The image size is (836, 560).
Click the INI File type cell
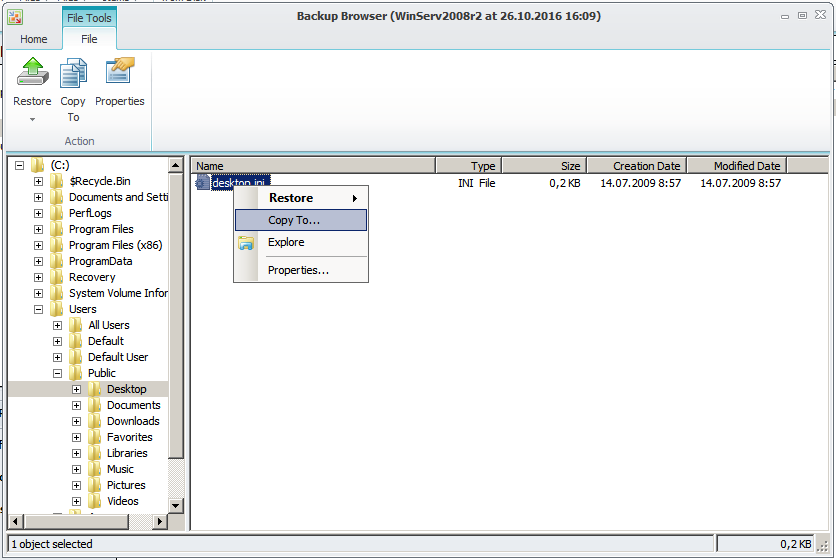coord(477,183)
